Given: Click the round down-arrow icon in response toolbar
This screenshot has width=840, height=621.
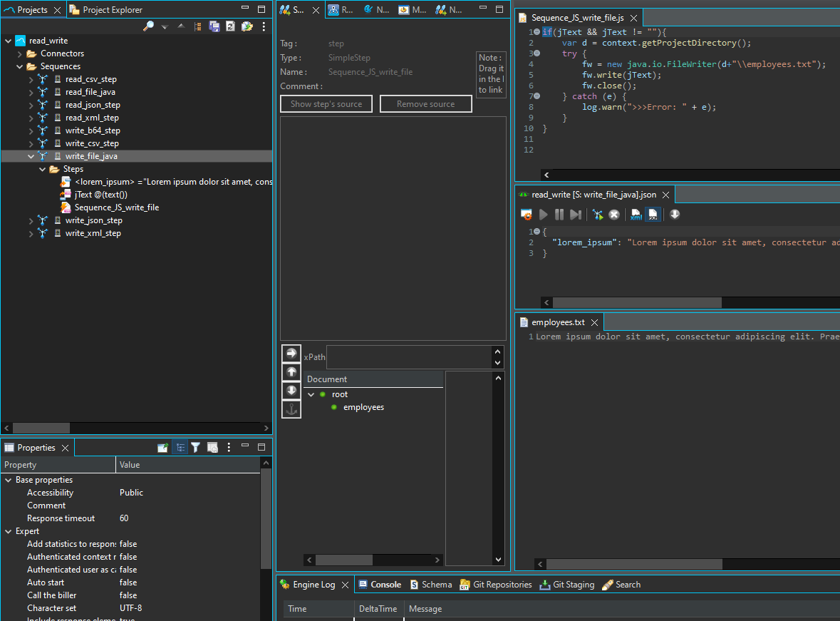Looking at the screenshot, I should tap(675, 215).
